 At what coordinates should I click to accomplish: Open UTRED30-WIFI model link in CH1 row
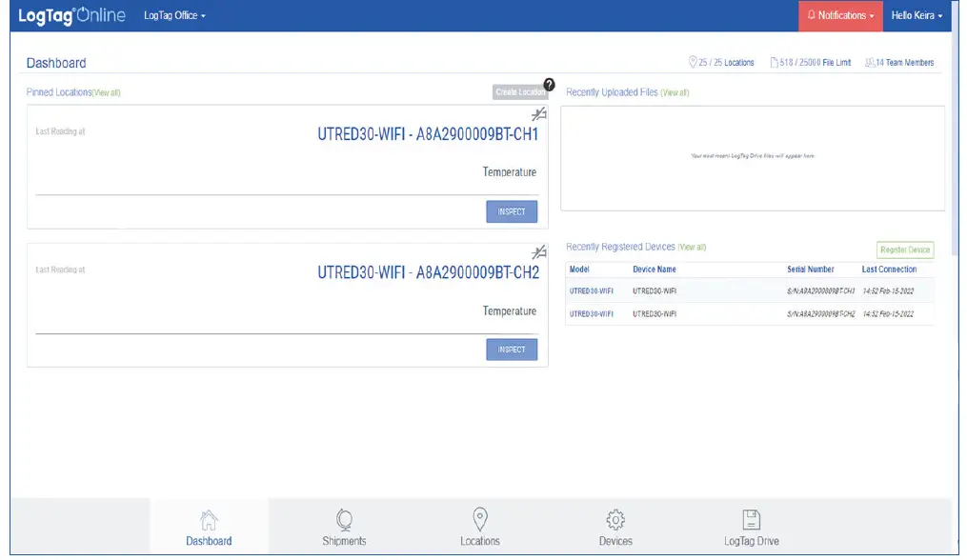pos(591,291)
